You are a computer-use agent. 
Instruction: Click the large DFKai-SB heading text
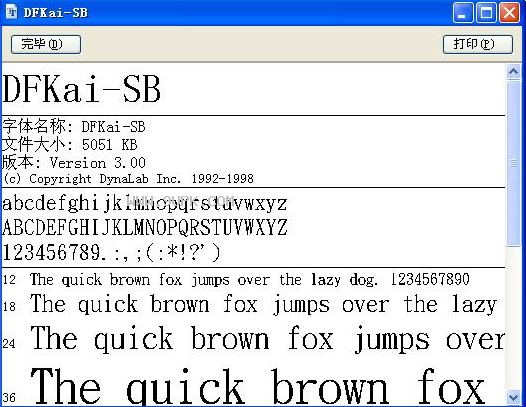[82, 90]
